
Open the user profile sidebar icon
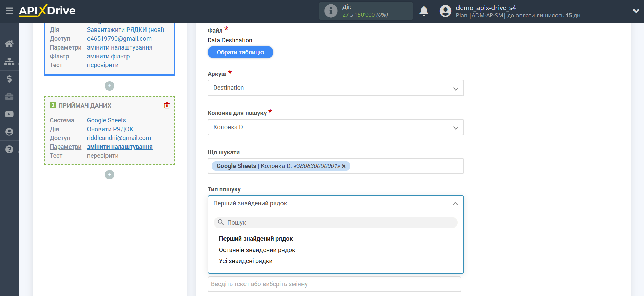coord(9,132)
